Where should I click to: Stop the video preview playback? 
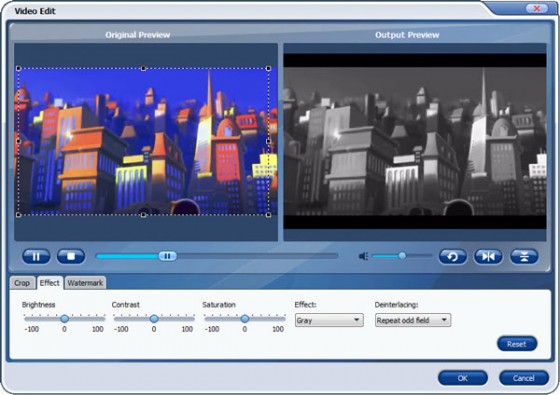(x=71, y=256)
